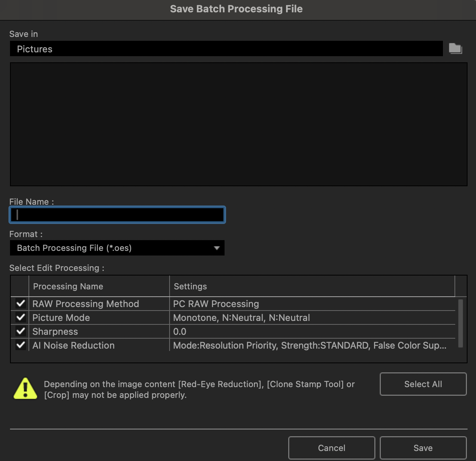Screen dimensions: 476x461
Task: Uncheck AI Noise Reduction checkbox
Action: coord(20,345)
